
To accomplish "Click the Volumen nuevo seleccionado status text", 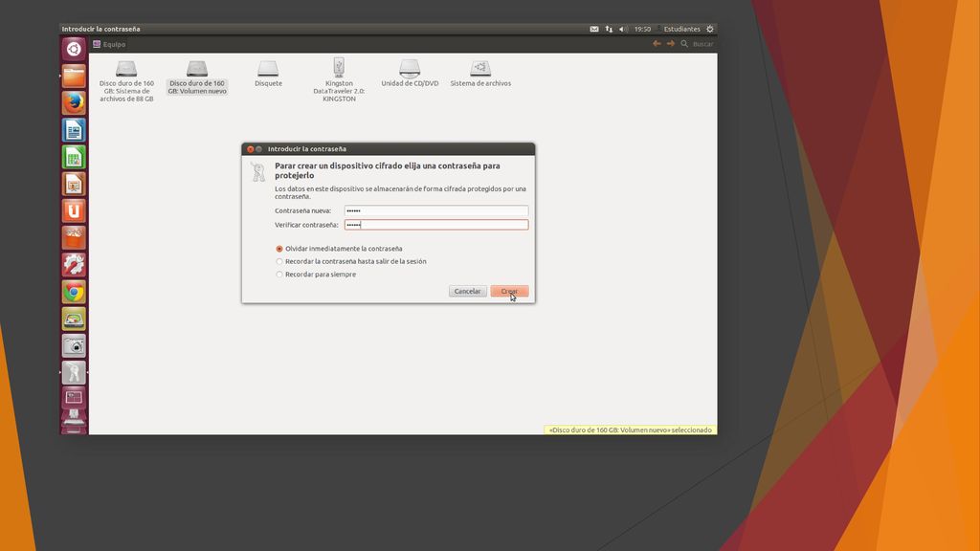I will (631, 430).
